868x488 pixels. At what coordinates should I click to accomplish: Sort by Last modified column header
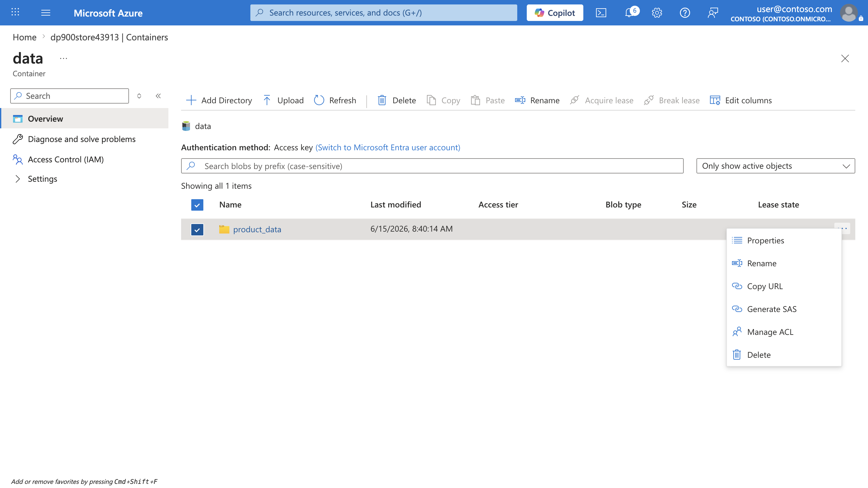[396, 205]
